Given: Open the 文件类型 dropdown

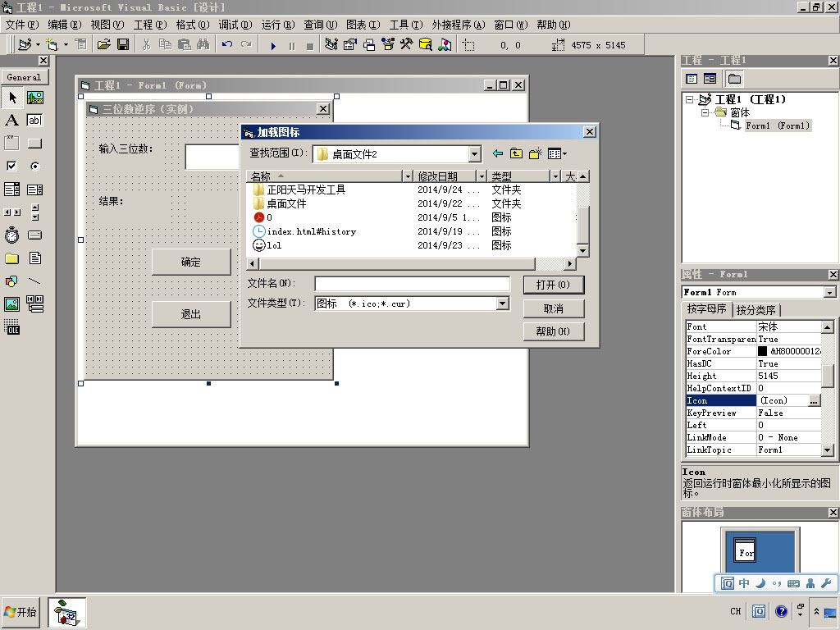Looking at the screenshot, I should click(x=502, y=304).
